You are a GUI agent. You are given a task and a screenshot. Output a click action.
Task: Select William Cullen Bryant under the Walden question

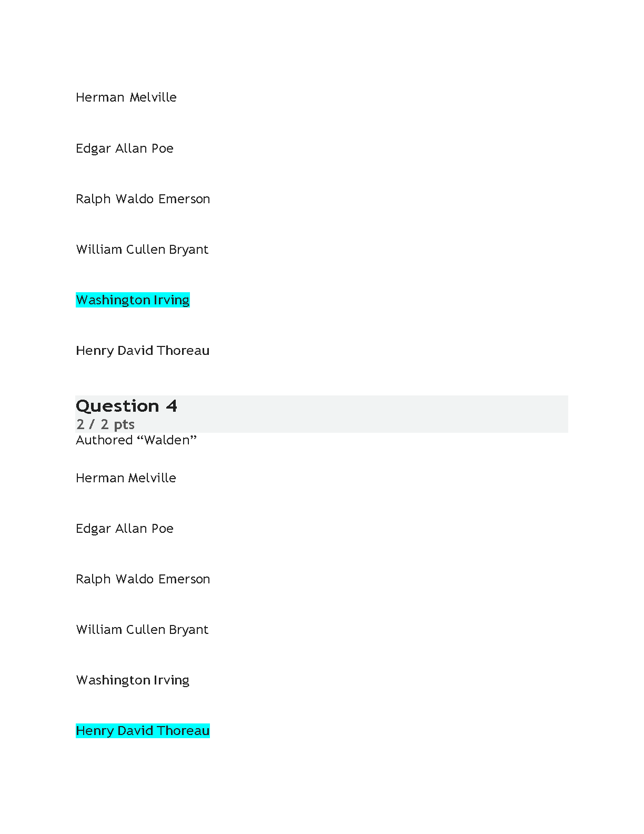tap(142, 630)
